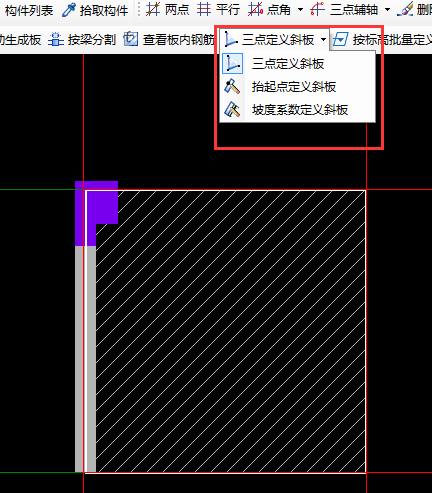Image resolution: width=432 pixels, height=493 pixels.
Task: Click the 拾取构件 eyedropper icon
Action: [x=69, y=10]
